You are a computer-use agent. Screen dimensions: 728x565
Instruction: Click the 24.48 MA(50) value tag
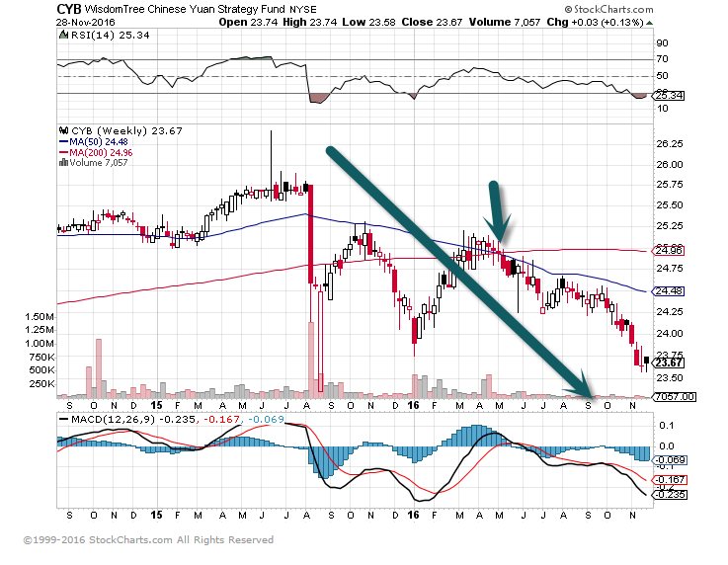(x=668, y=291)
